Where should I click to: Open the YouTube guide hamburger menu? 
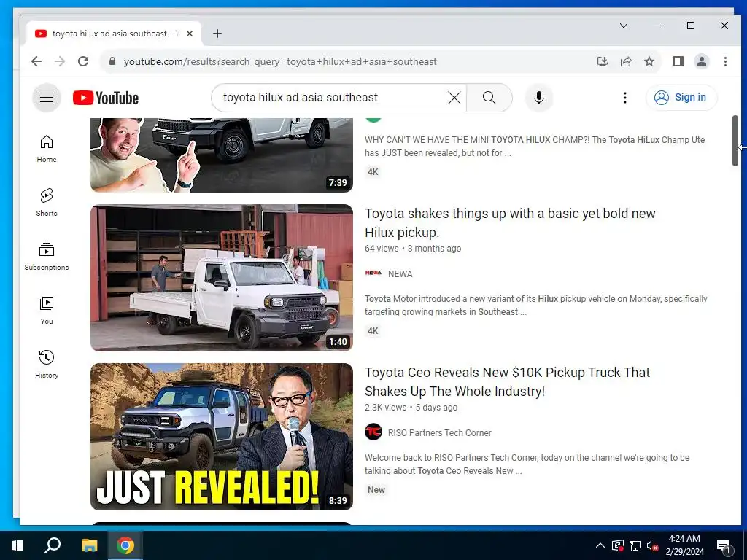(47, 98)
